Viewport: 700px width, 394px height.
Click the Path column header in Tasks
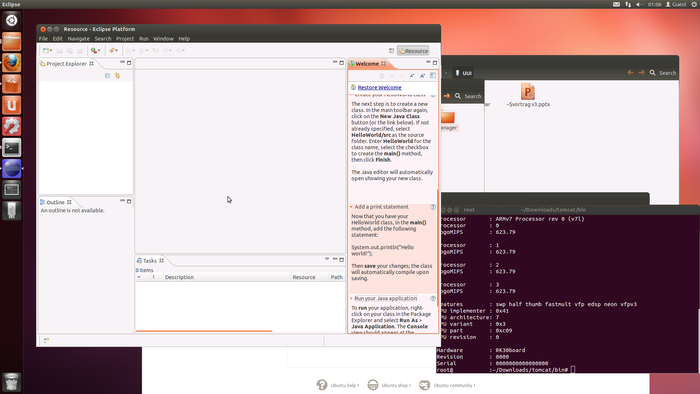(337, 277)
